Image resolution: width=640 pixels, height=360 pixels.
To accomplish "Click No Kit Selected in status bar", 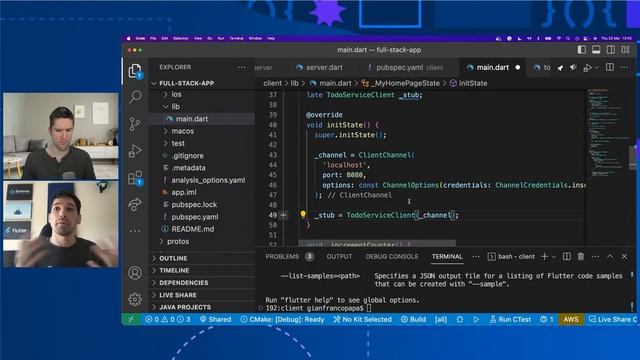I will 362,320.
